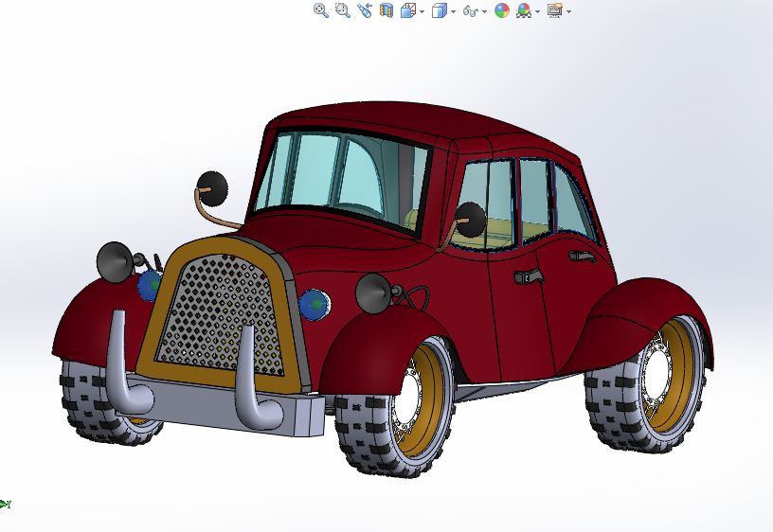Open the View Orientation cube icon
The width and height of the screenshot is (773, 532).
(x=407, y=10)
